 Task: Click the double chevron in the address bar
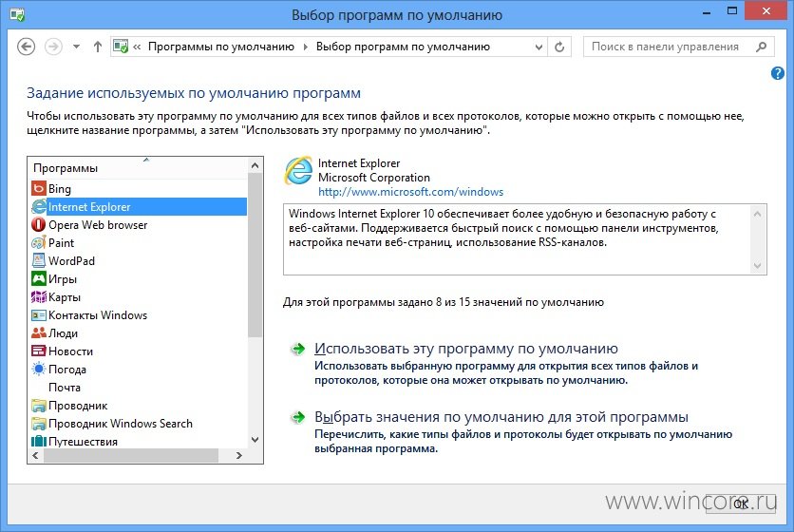point(137,47)
